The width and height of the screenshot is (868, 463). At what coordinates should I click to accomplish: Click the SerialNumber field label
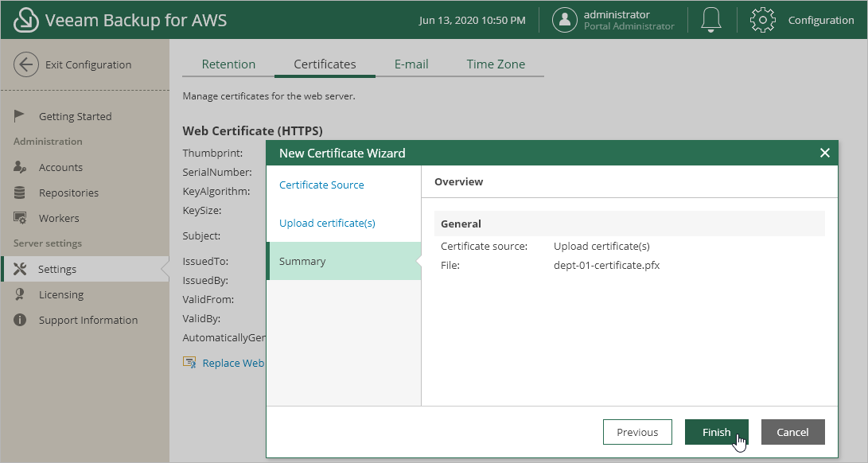217,173
